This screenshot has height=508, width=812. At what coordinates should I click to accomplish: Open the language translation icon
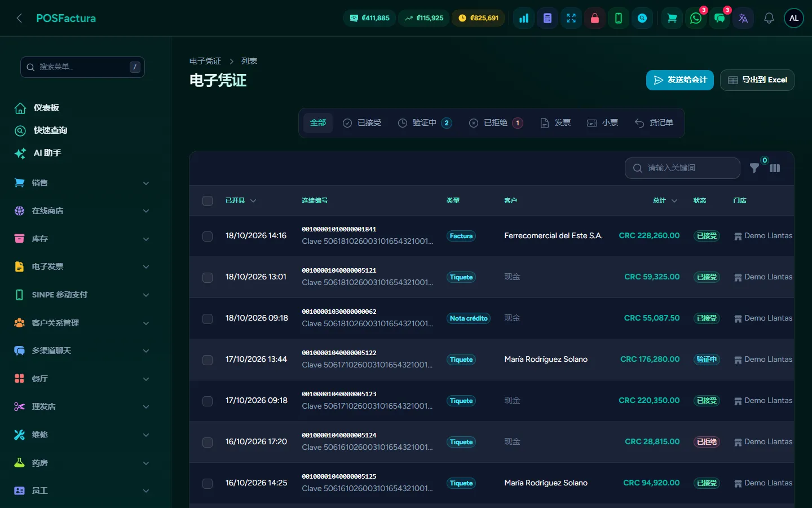click(743, 18)
